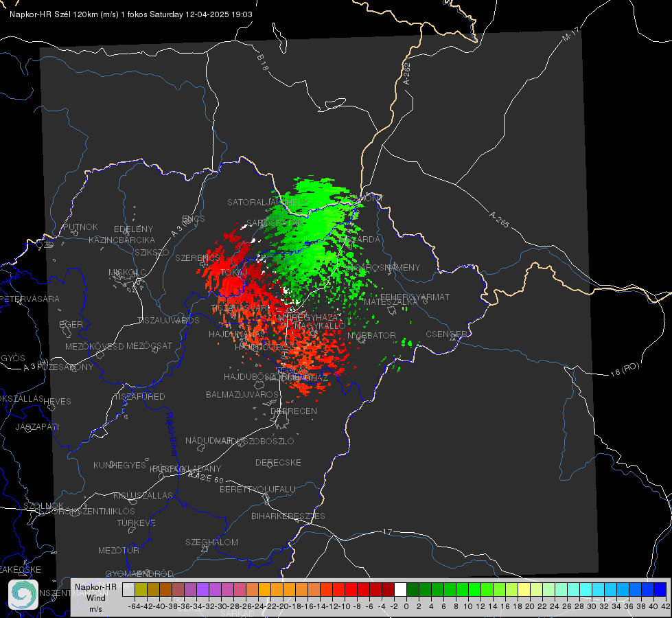Select the EGER city label
Screen dimensions: 672x618
(x=71, y=325)
